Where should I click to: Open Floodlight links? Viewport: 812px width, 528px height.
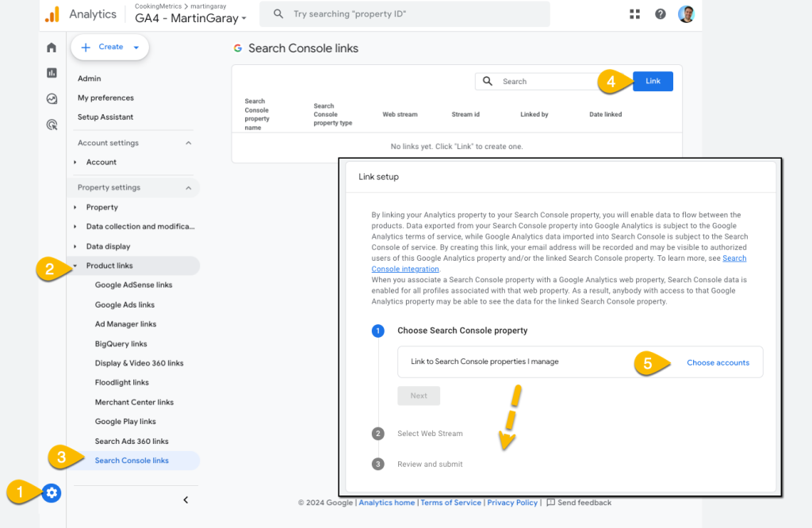click(x=121, y=383)
